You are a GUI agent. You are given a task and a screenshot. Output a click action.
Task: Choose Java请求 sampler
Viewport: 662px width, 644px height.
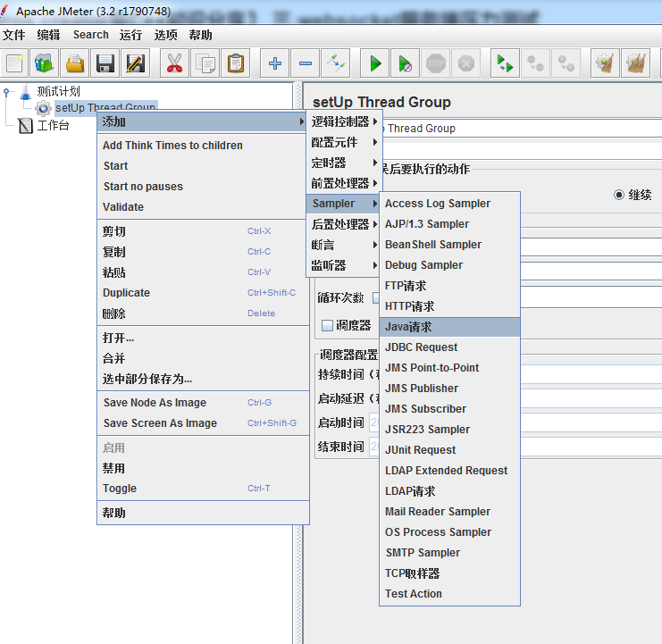[x=449, y=327]
